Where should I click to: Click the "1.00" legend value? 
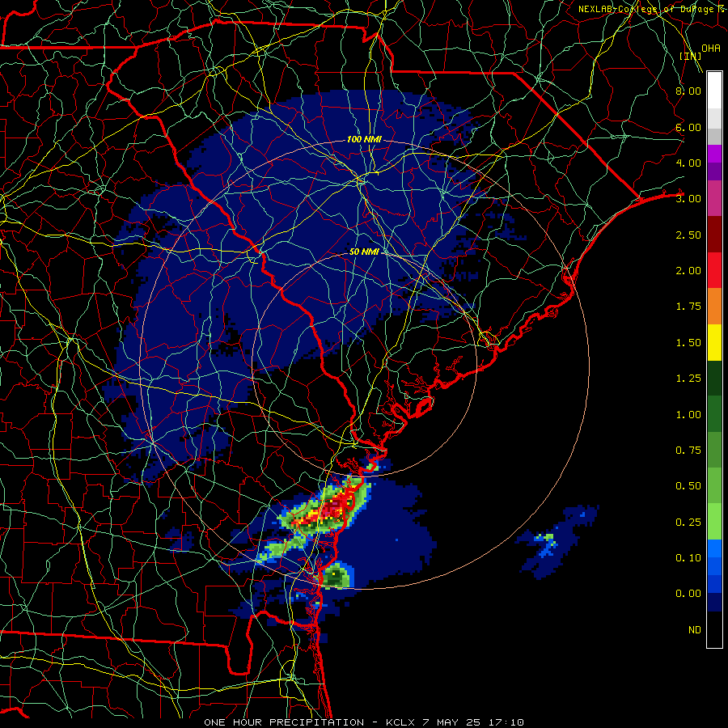pos(688,415)
